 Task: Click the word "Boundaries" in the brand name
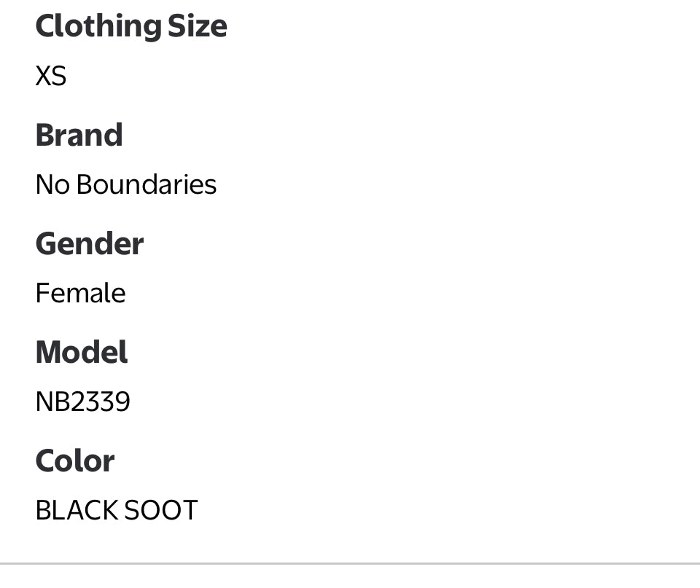click(146, 184)
